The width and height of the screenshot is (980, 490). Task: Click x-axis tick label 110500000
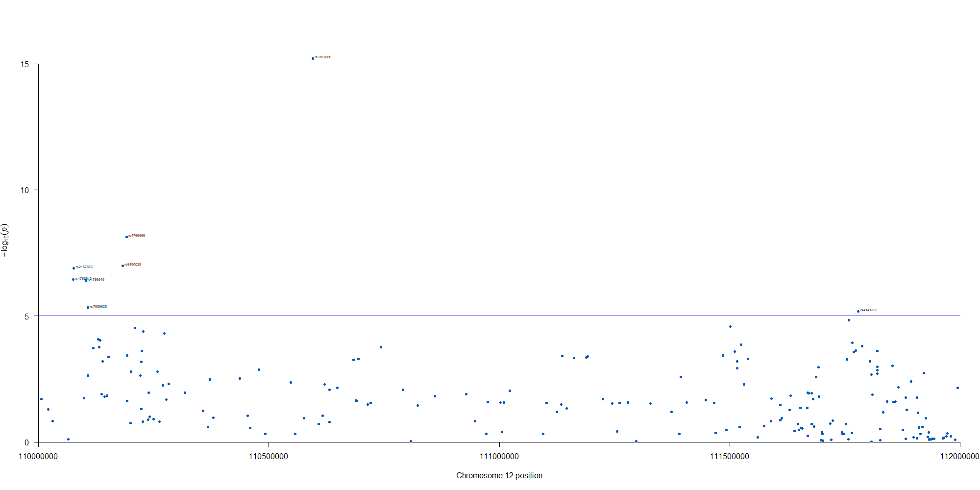coord(269,457)
